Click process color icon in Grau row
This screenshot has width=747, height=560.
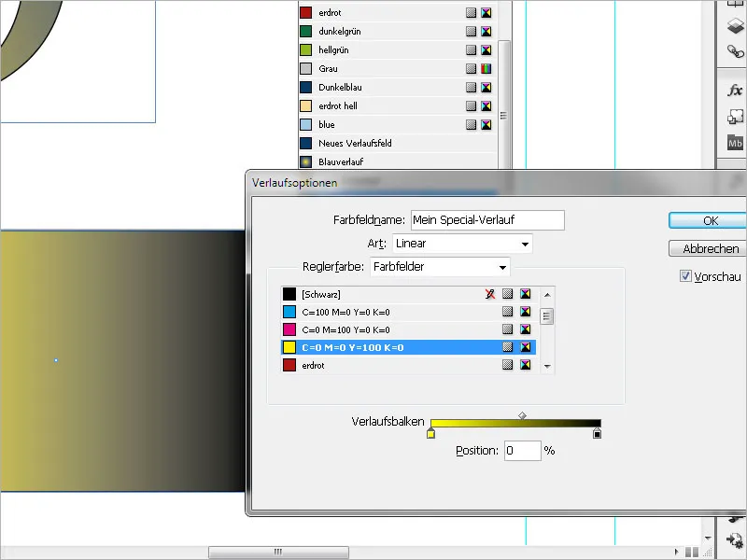click(x=472, y=68)
